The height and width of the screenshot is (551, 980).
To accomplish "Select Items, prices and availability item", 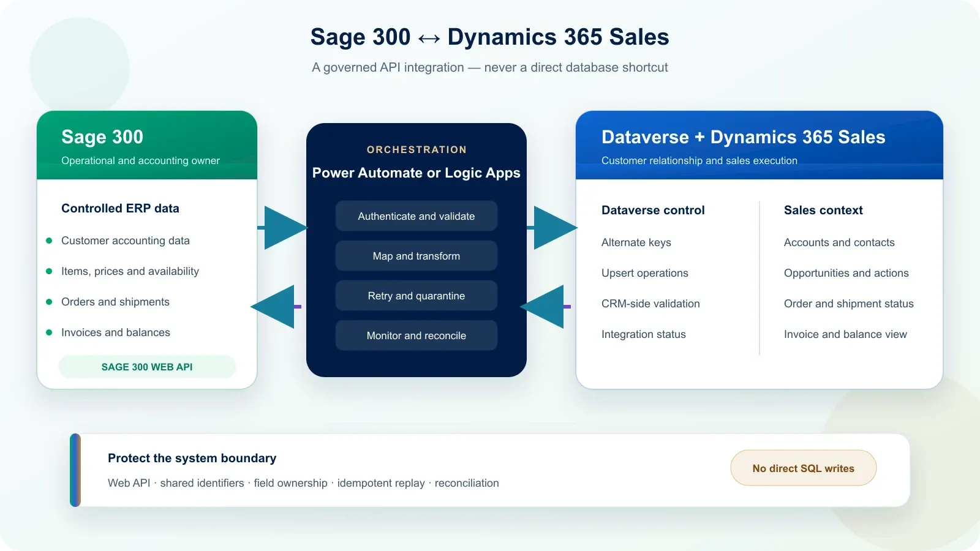I will point(130,271).
